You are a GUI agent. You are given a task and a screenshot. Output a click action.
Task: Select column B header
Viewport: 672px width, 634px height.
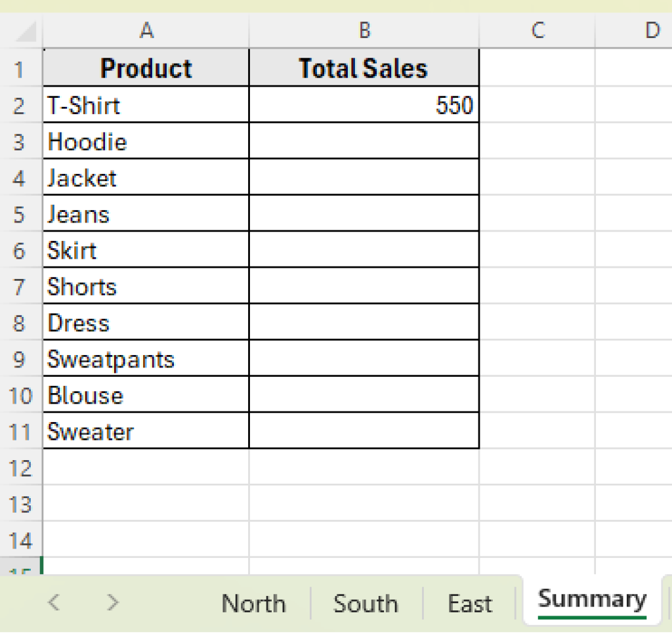coord(364,30)
